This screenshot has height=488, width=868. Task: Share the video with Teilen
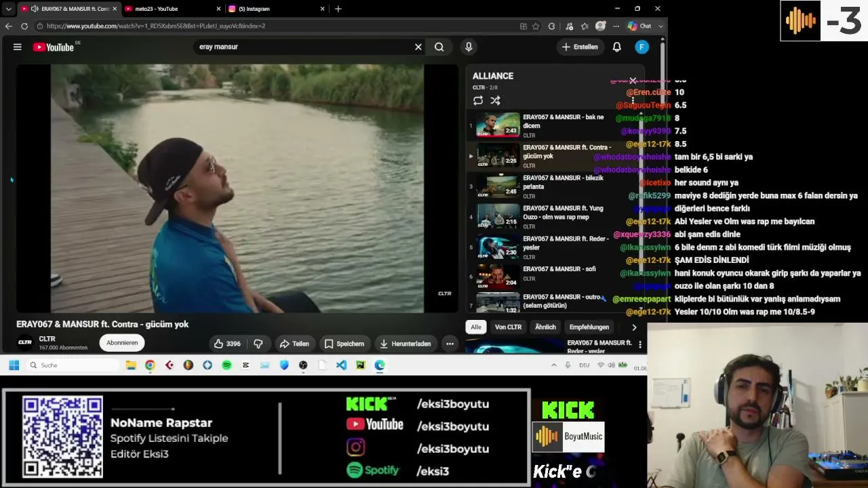click(x=294, y=344)
